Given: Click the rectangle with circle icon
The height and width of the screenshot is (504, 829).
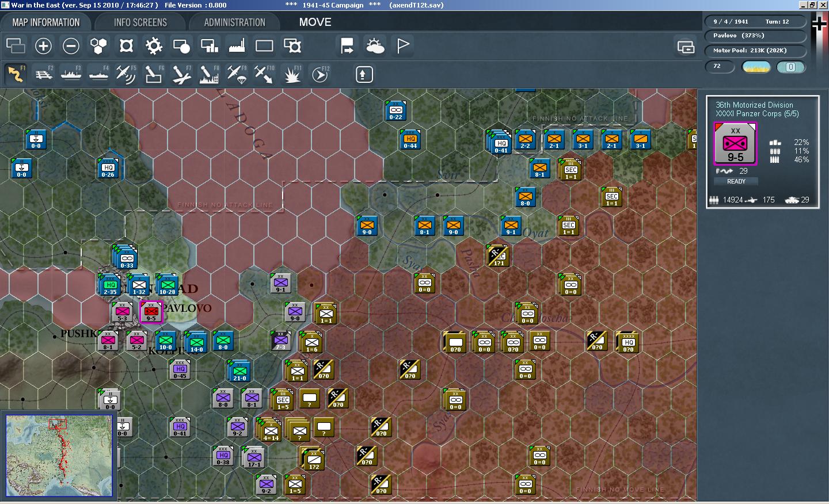Looking at the screenshot, I should (181, 45).
